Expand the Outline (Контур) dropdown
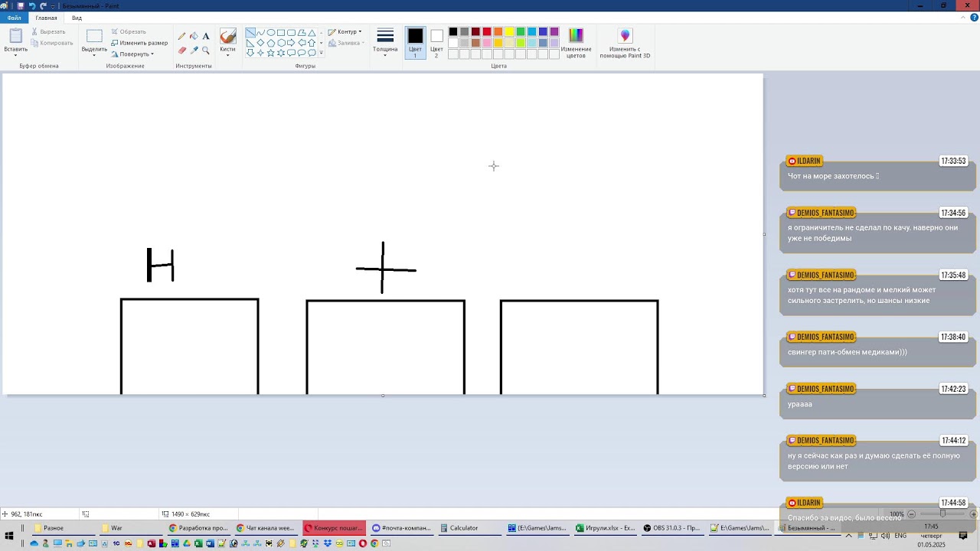980x551 pixels. point(345,32)
